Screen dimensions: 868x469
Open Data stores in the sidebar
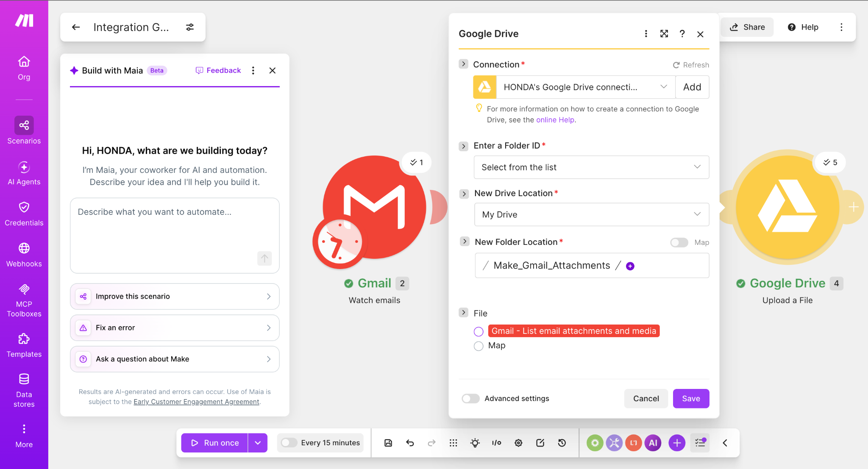[24, 391]
